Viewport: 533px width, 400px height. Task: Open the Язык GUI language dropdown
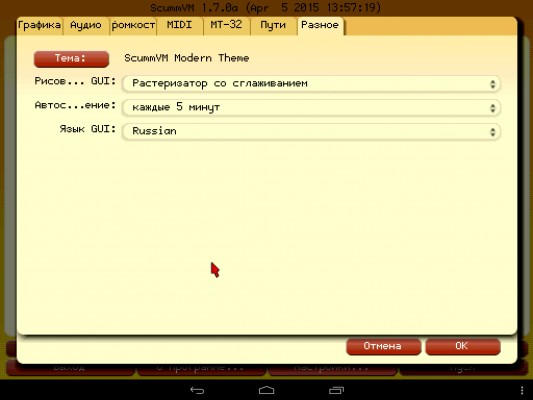click(x=311, y=132)
